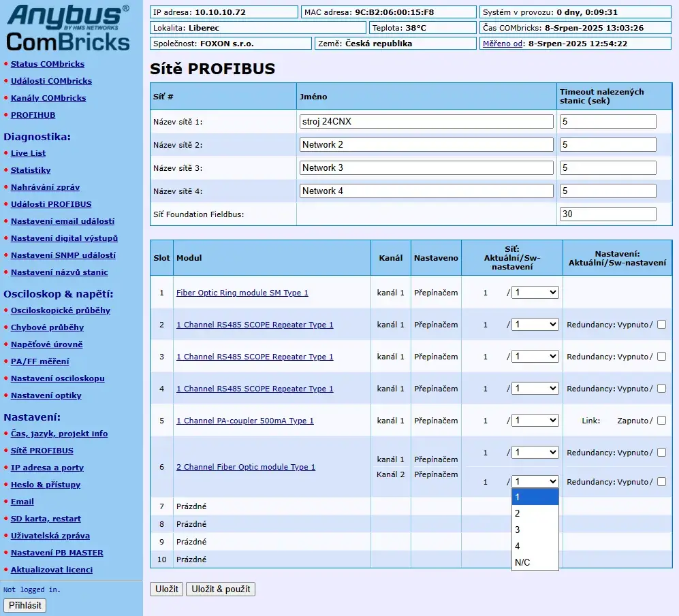Open the Statistiky sidebar link

31,170
